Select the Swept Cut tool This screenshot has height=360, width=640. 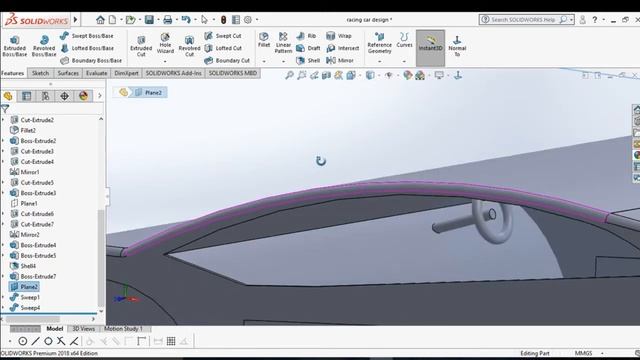(x=223, y=36)
